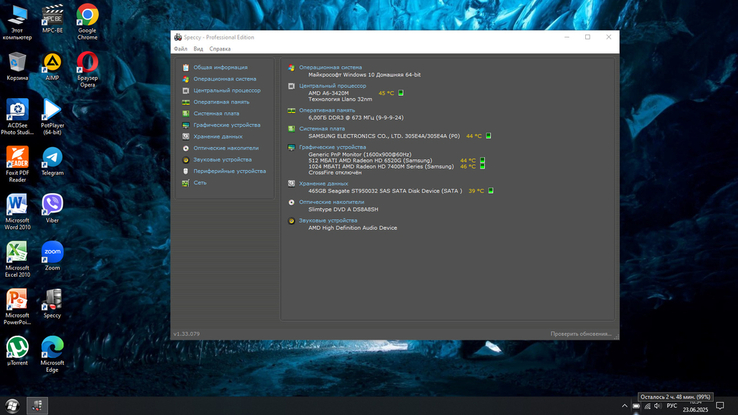Open the Telegram desktop shortcut

pos(52,161)
